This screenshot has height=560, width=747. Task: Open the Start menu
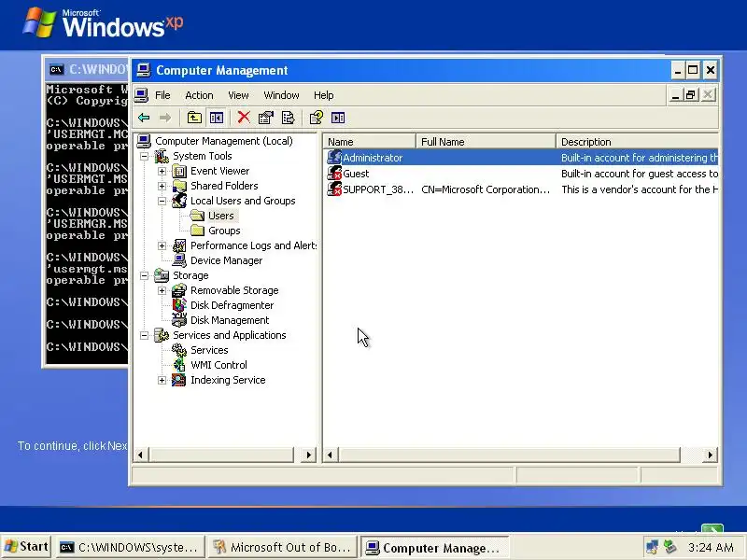(26, 547)
